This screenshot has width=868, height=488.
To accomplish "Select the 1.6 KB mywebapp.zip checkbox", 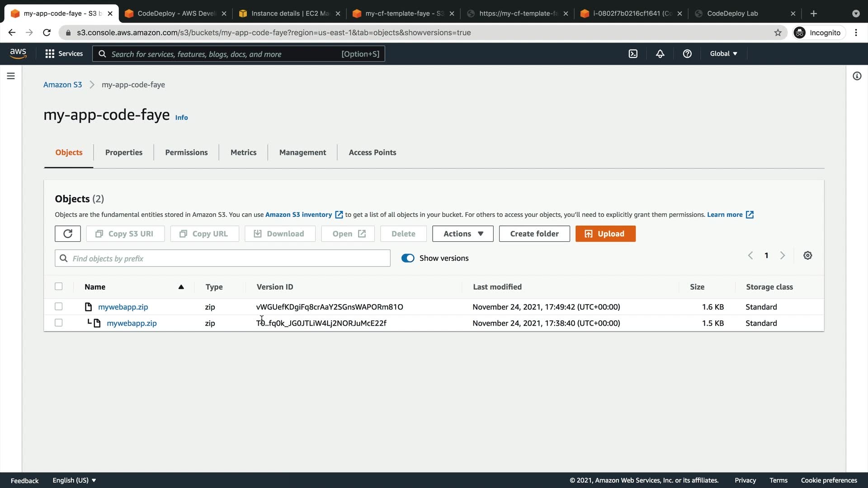I will pos(58,306).
